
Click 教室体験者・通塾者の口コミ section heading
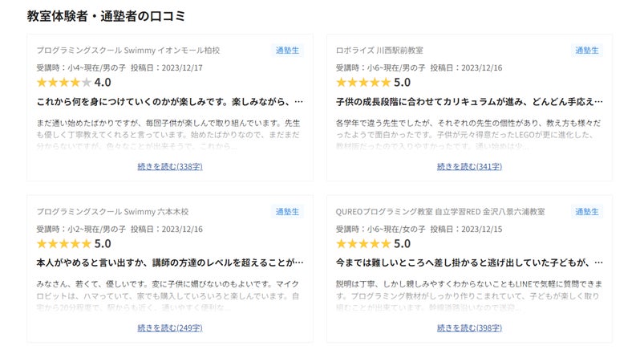106,16
